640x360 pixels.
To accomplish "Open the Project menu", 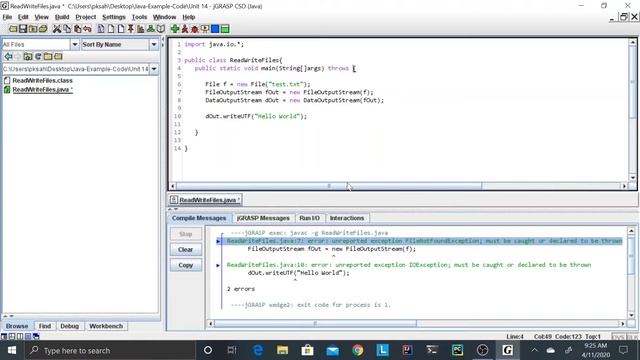I will tap(86, 17).
